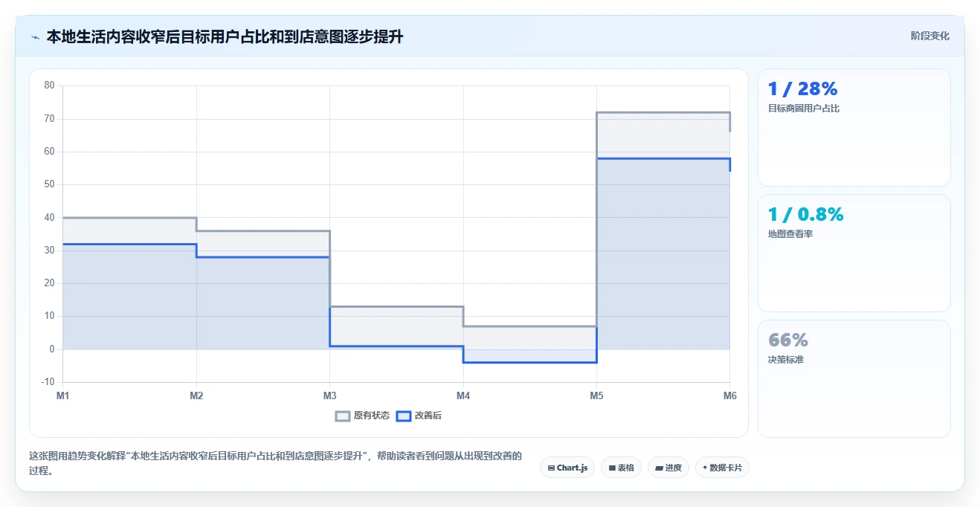The image size is (980, 507).
Task: Click the gray line segment at value 72
Action: (663, 112)
